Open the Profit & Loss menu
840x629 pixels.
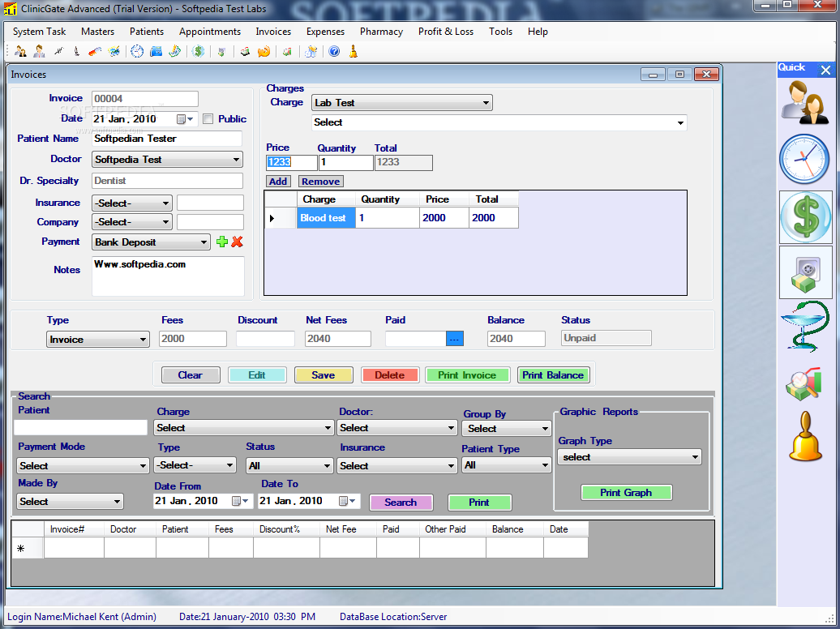coord(446,32)
